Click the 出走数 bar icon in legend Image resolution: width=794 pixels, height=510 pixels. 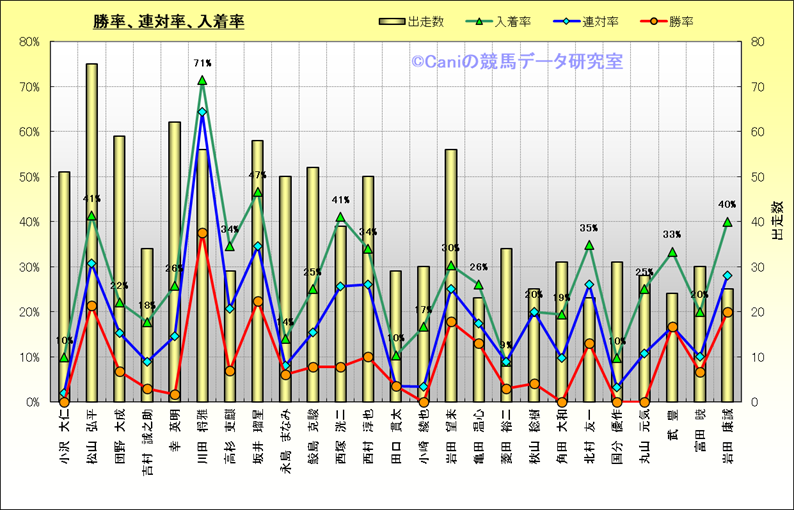392,21
